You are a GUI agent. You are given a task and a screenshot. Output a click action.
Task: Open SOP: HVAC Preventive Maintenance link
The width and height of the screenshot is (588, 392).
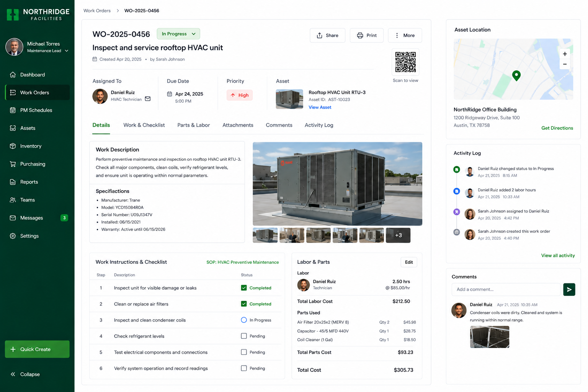243,262
